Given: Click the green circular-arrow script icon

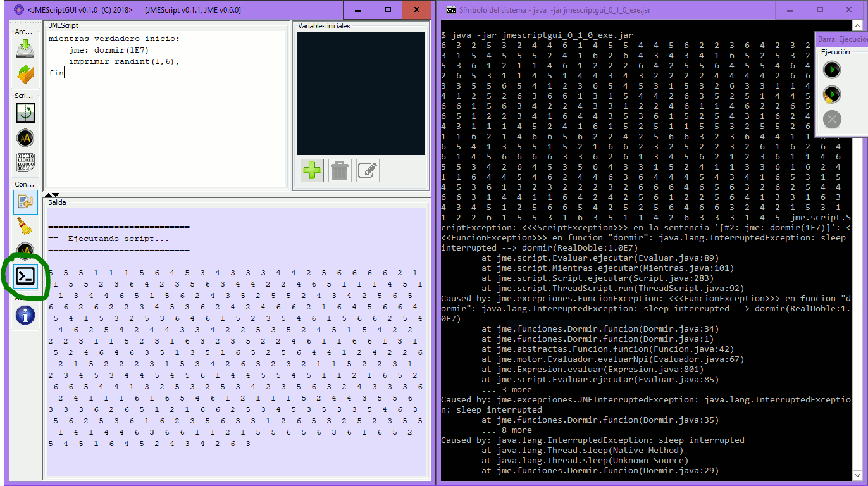Looking at the screenshot, I should coord(25,113).
